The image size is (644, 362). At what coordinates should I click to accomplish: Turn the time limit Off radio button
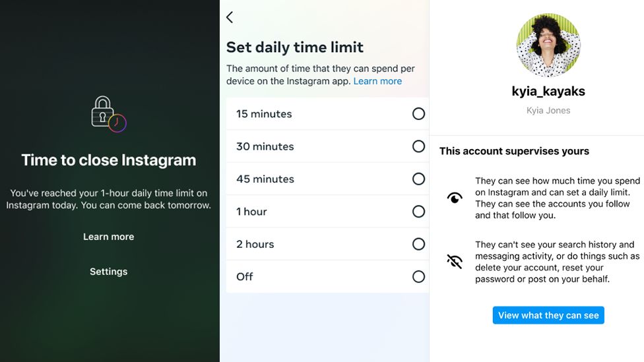[418, 276]
